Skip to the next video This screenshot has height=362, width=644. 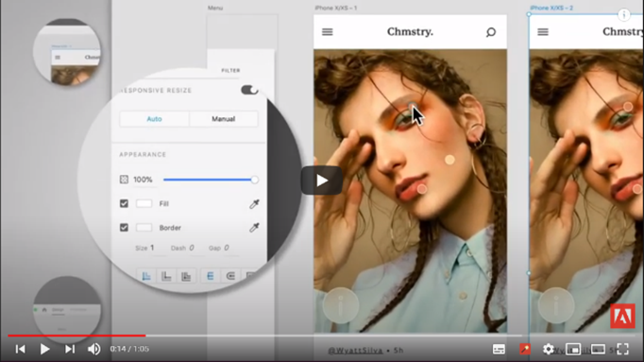point(70,350)
